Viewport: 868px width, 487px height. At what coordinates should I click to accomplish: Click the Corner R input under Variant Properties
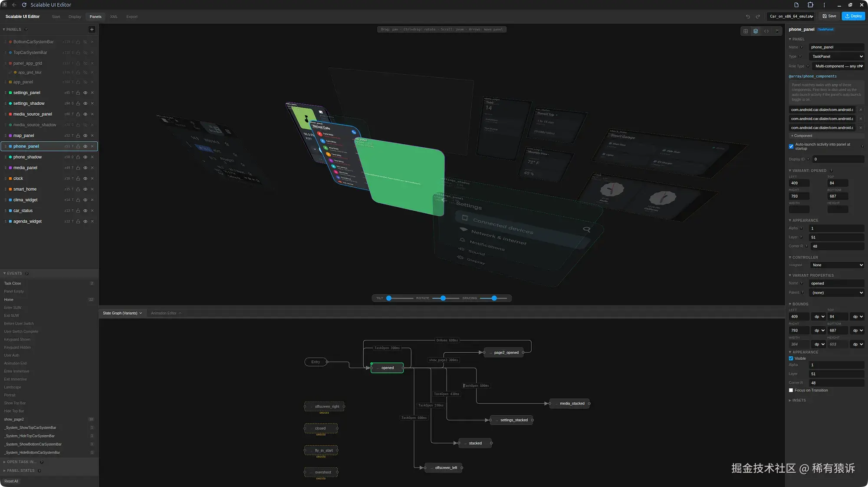click(x=837, y=383)
